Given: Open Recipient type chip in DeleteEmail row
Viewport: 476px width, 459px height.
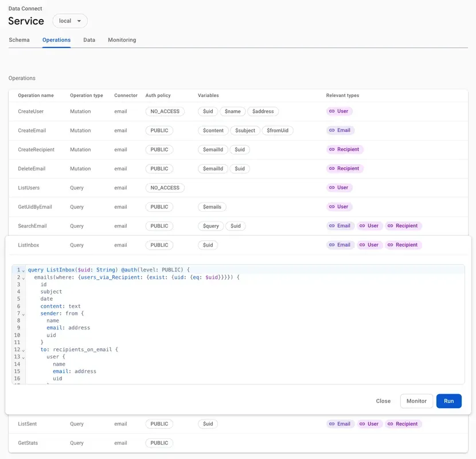Looking at the screenshot, I should (345, 169).
